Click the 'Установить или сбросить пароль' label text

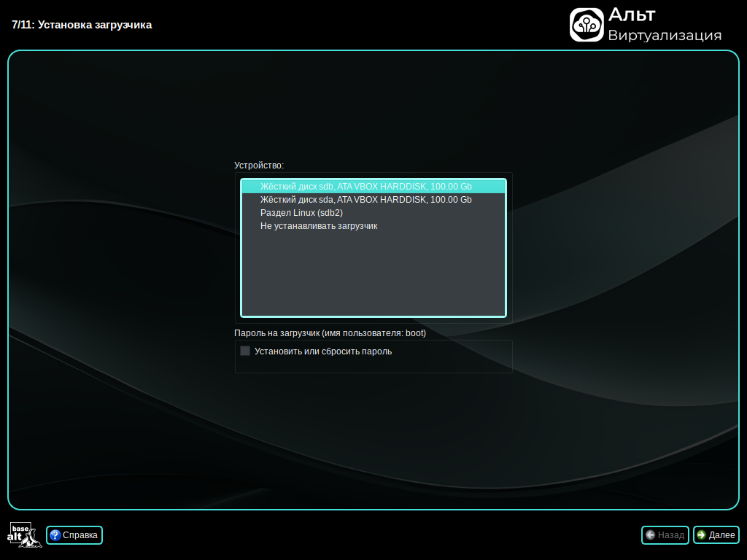(323, 351)
